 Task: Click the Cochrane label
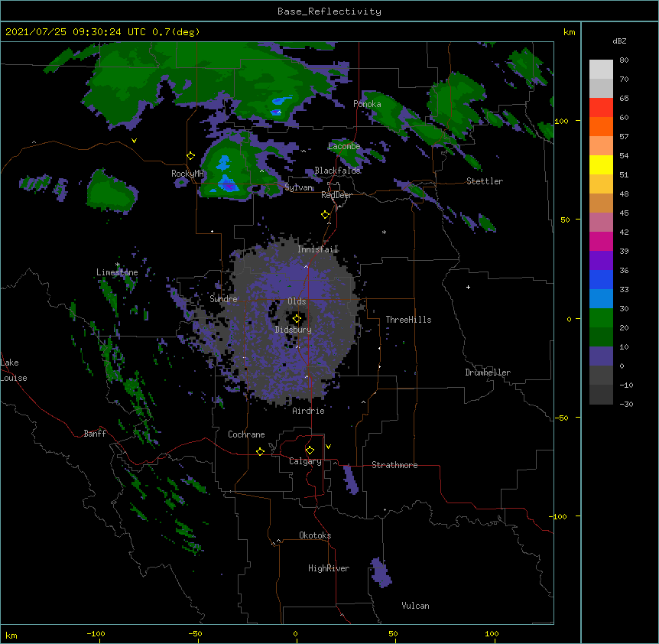[x=246, y=434]
